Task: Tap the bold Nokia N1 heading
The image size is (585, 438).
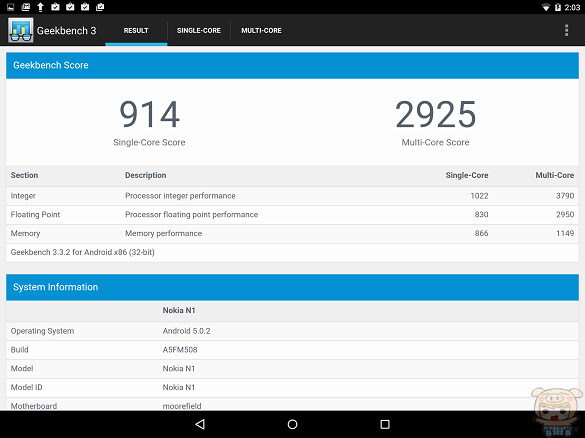Action: click(179, 310)
